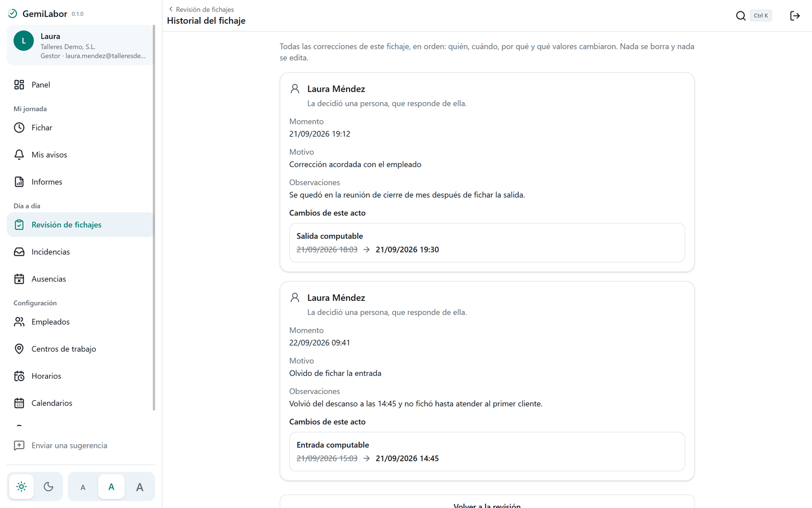This screenshot has height=508, width=812.
Task: Click the Revisión de fichajes clipboard icon
Action: coord(19,225)
